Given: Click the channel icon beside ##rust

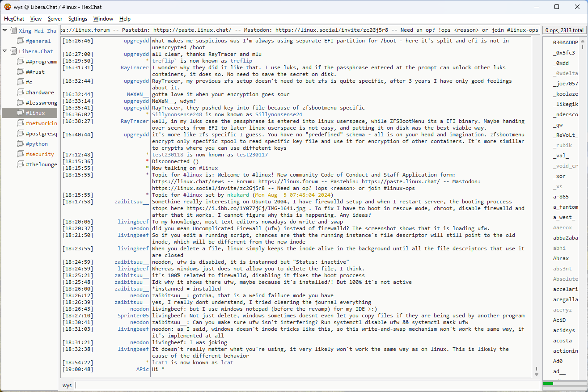Looking at the screenshot, I should pyautogui.click(x=20, y=72).
